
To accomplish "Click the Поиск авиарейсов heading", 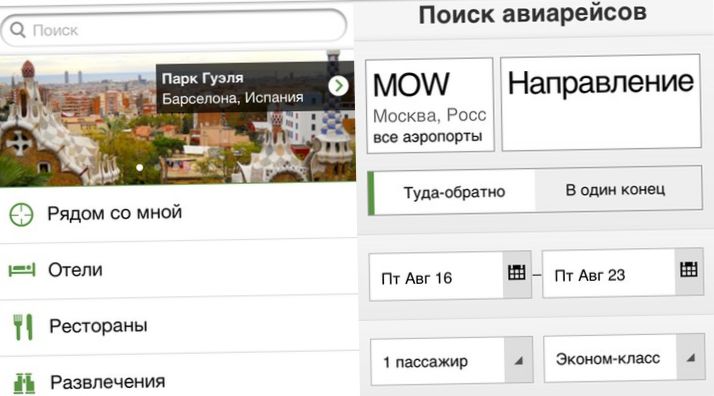I will click(x=532, y=14).
